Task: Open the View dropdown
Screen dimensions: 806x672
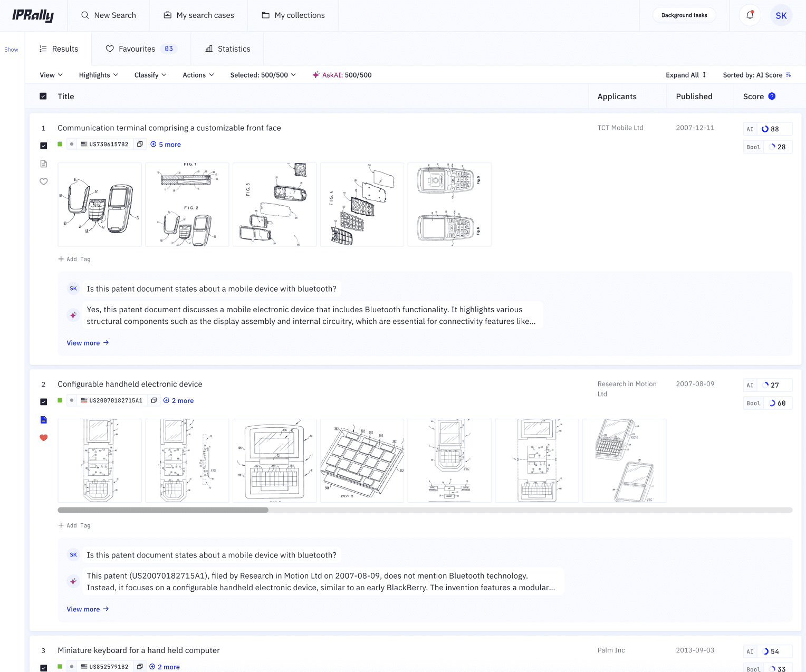Action: [51, 75]
